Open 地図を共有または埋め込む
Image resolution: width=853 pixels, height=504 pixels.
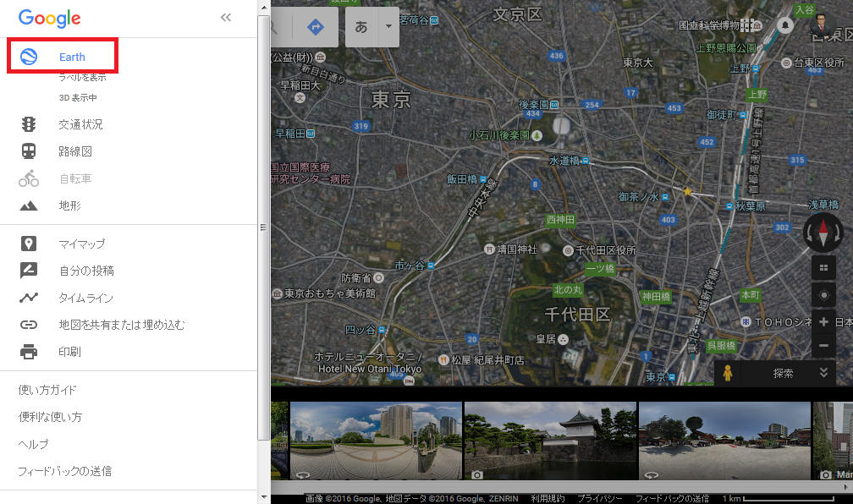[x=122, y=325]
